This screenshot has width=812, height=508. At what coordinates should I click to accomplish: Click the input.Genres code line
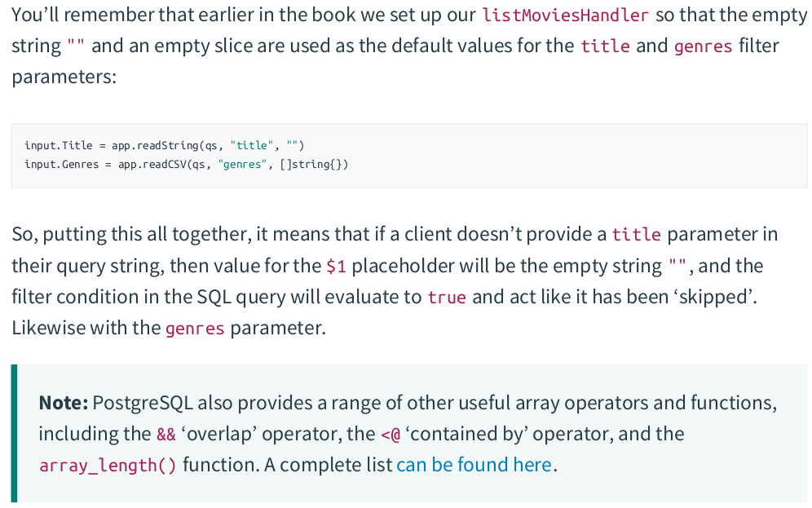tap(186, 165)
